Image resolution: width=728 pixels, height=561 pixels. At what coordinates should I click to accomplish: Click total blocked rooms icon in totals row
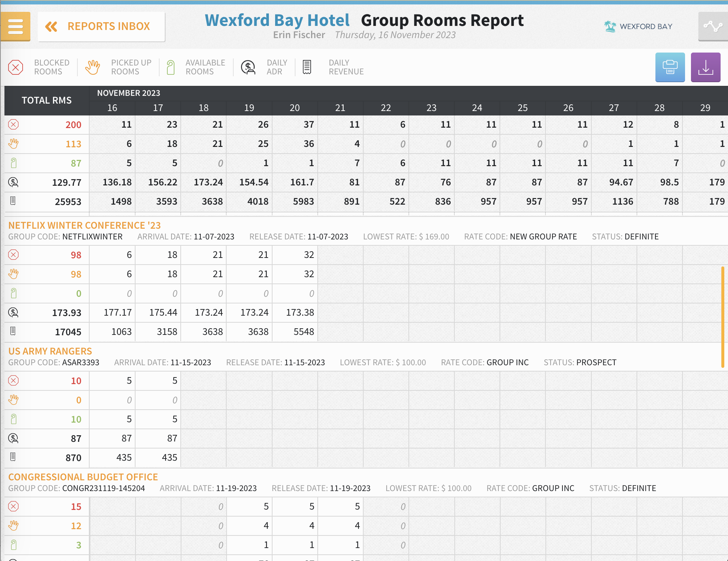(x=13, y=124)
